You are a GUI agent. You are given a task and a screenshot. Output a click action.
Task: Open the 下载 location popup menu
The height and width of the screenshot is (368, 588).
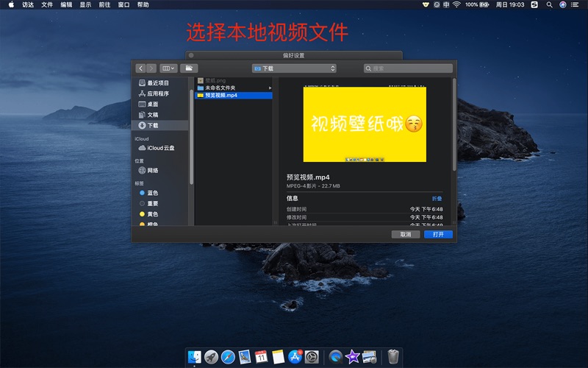[294, 68]
